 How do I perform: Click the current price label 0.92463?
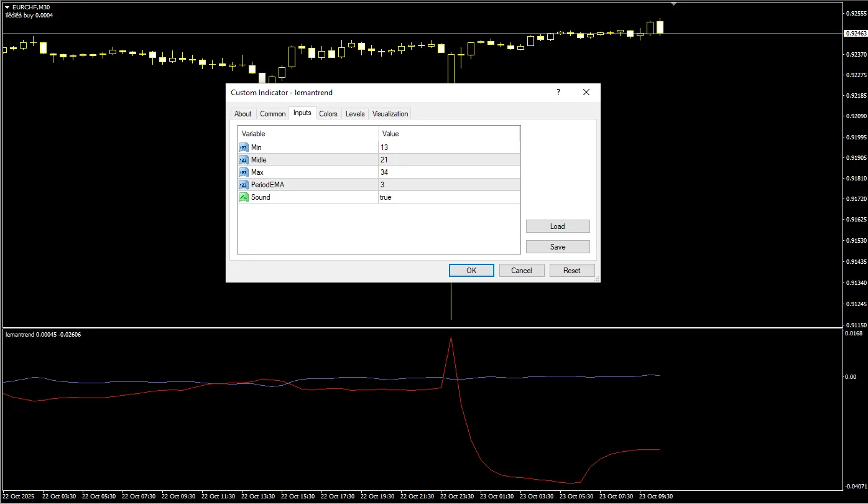pyautogui.click(x=856, y=34)
